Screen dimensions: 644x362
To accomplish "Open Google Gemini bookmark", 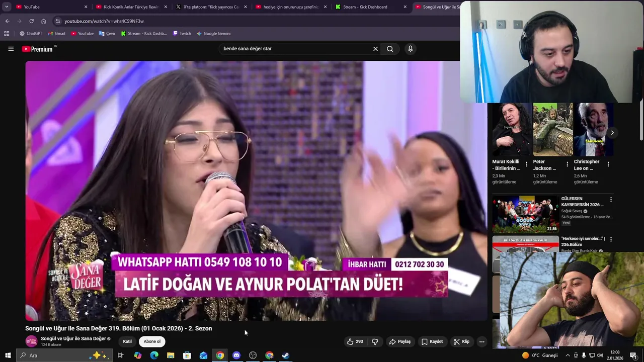I will 213,33.
